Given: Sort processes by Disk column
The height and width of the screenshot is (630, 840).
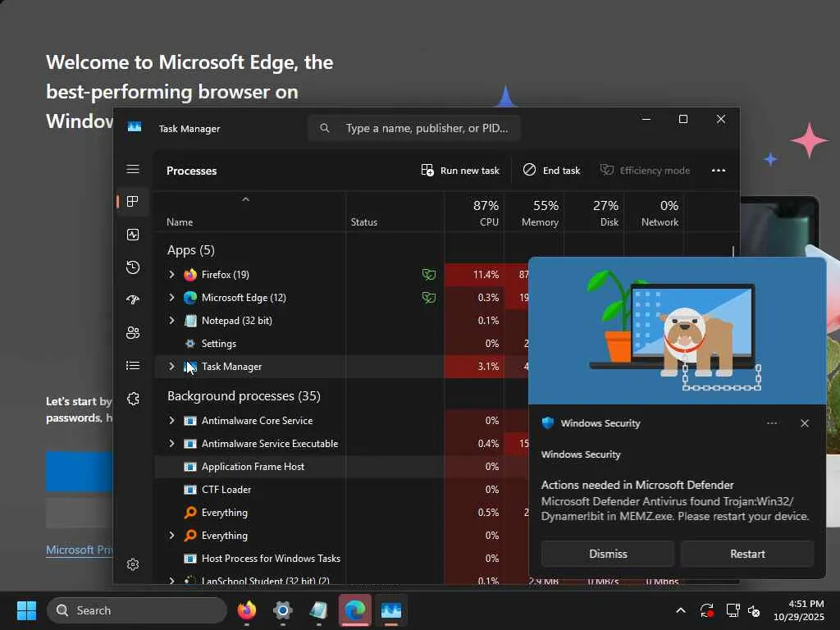Looking at the screenshot, I should [594, 212].
